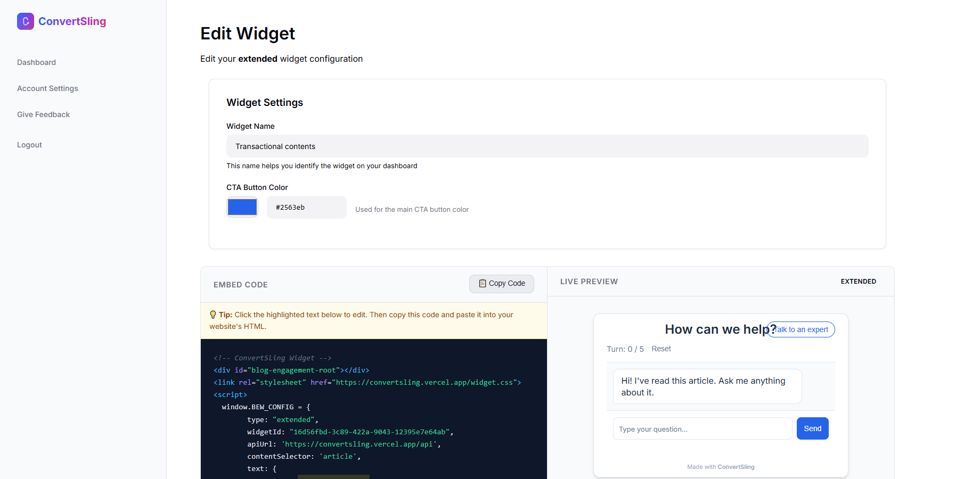Open the CTA Button Color swatch
The height and width of the screenshot is (479, 980).
point(242,207)
